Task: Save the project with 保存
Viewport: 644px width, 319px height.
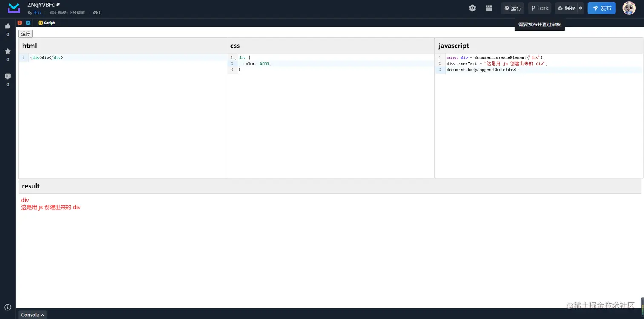Action: pyautogui.click(x=566, y=8)
